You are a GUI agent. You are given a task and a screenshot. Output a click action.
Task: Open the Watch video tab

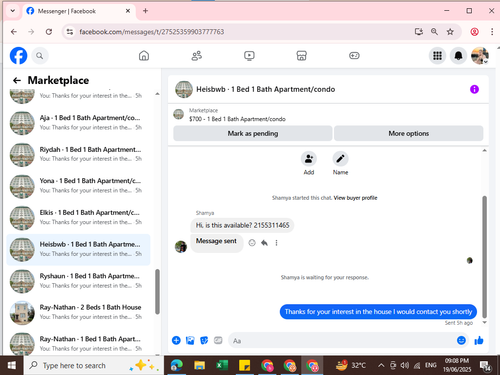249,56
